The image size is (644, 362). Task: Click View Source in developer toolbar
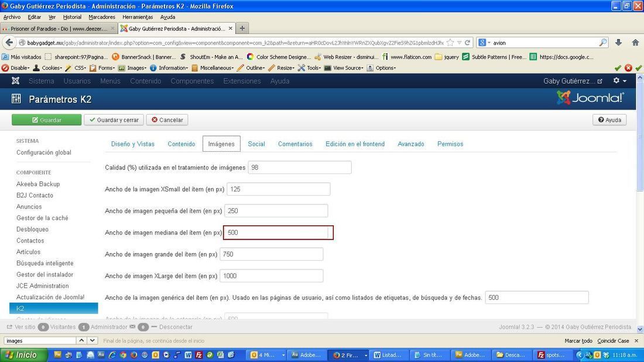tap(344, 68)
